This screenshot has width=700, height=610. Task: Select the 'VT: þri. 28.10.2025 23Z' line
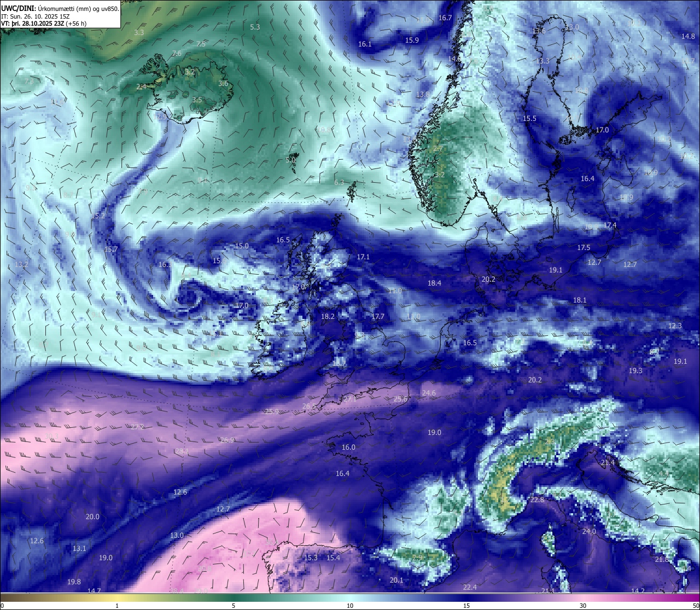32,24
